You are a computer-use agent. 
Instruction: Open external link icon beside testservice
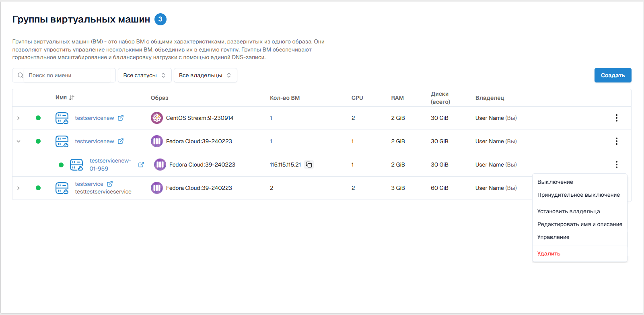pos(110,184)
